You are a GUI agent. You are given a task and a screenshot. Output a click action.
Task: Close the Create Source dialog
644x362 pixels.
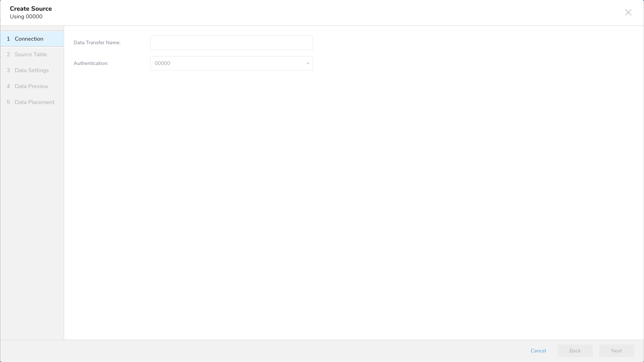click(x=628, y=13)
